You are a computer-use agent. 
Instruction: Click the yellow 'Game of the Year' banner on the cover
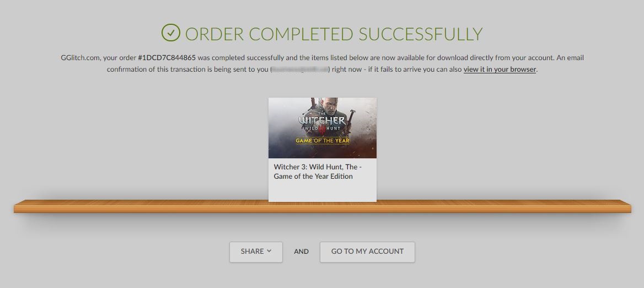coord(323,141)
